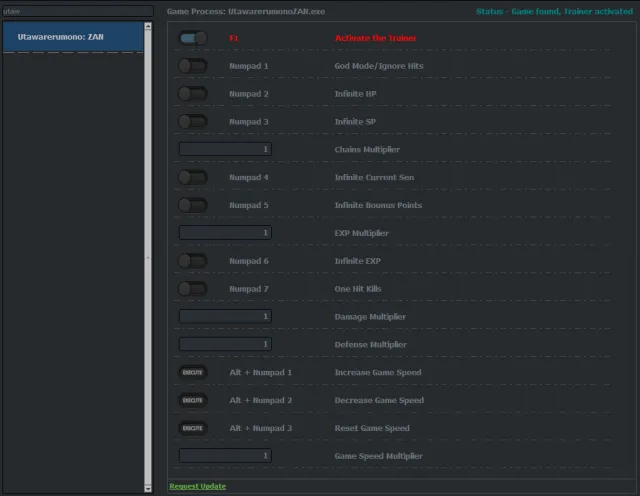Enable God Mode/Ignore Hits toggle
The height and width of the screenshot is (496, 640).
pos(193,66)
